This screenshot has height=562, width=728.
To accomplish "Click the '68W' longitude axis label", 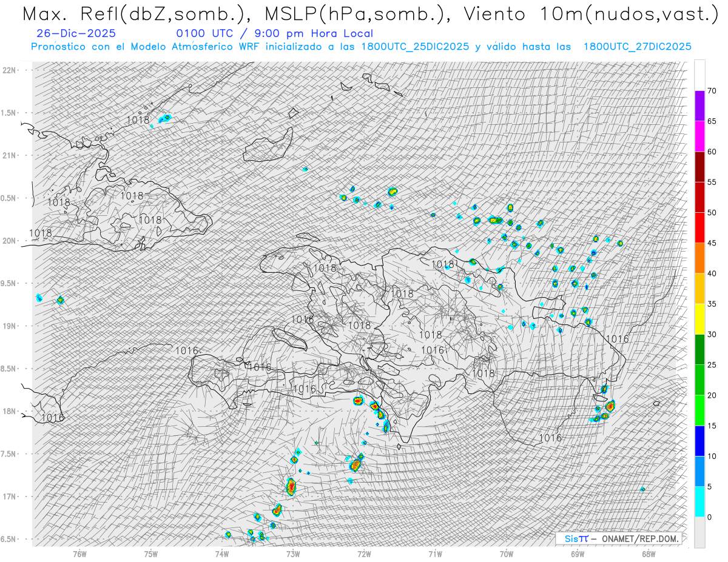I will tap(649, 554).
